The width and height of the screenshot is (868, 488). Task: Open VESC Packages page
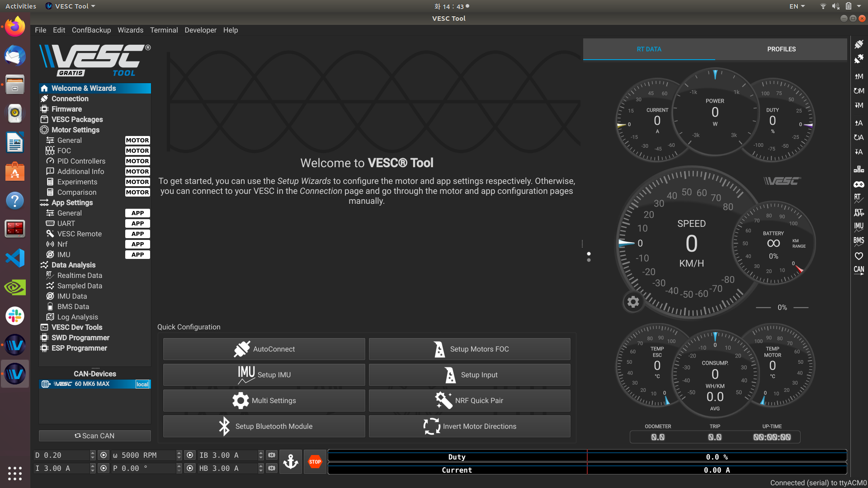(x=95, y=119)
